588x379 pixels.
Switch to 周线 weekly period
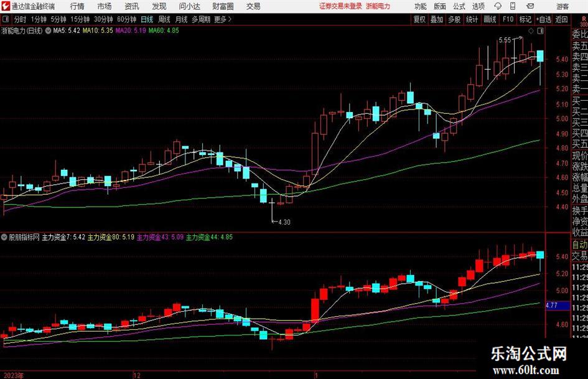coord(164,19)
